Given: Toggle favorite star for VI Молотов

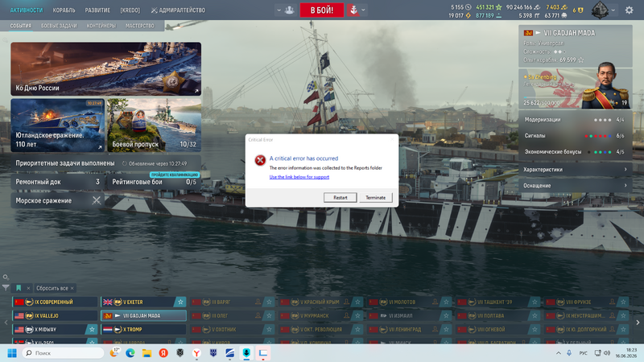Looking at the screenshot, I should 446,302.
